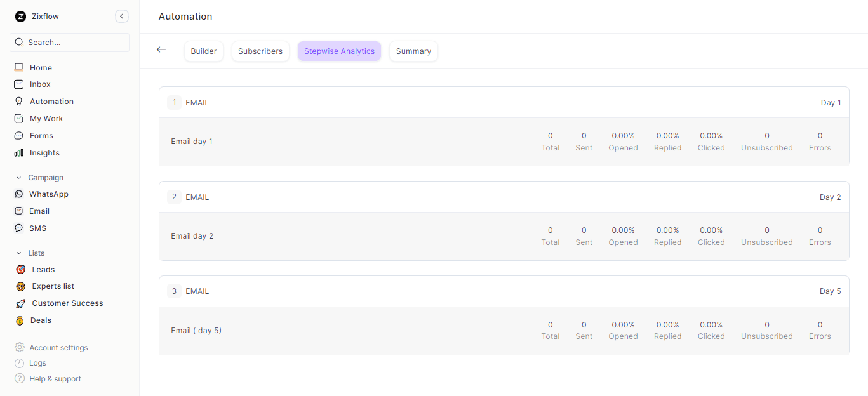Image resolution: width=868 pixels, height=396 pixels.
Task: Click the Zixflow logo icon
Action: pos(20,16)
